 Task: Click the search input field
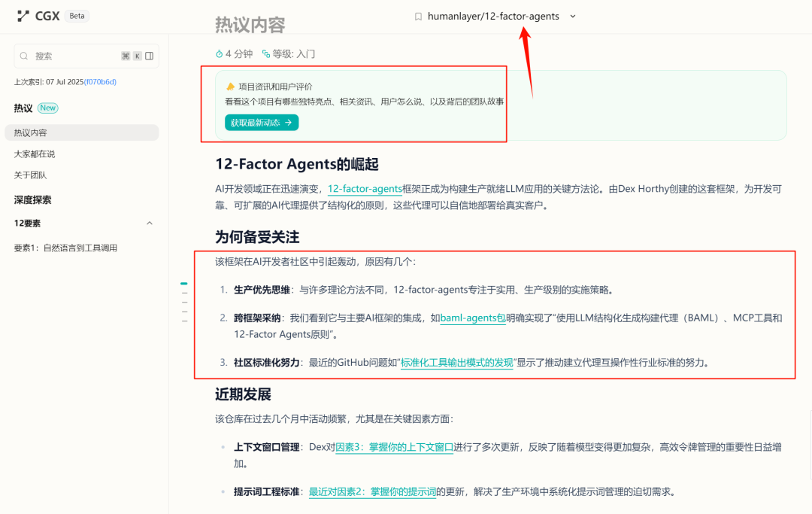click(x=86, y=56)
